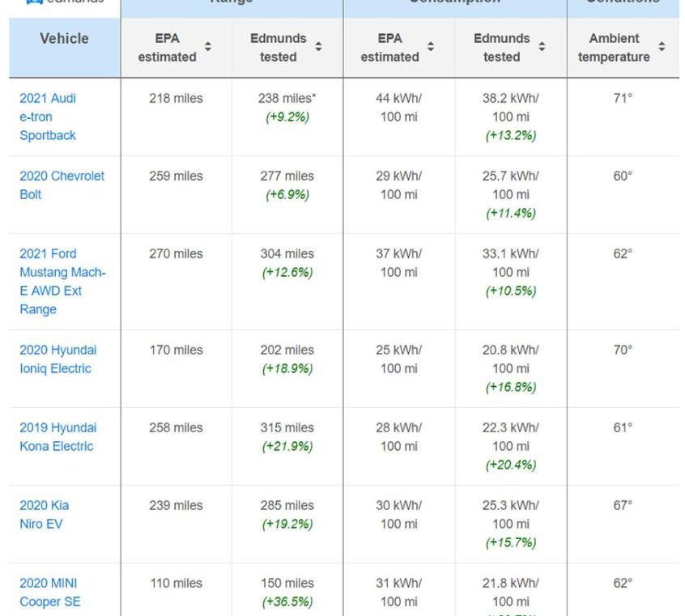Viewport: 685px width, 616px height.
Task: Select the '(+9.2%)' range value
Action: pos(287,117)
